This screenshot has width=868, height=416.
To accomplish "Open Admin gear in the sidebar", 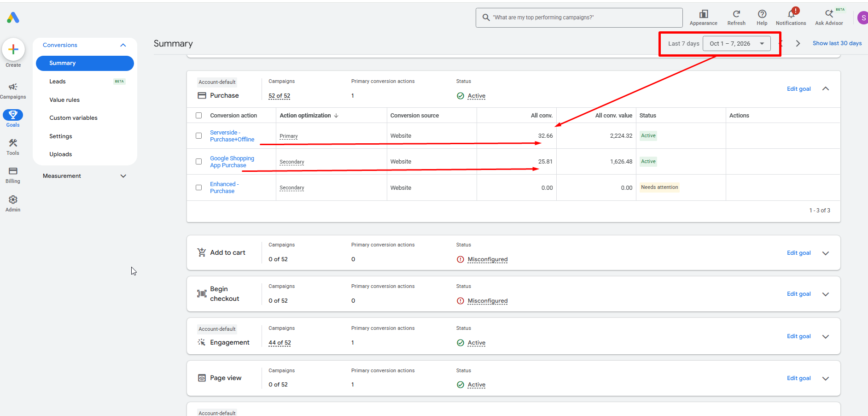I will point(13,203).
